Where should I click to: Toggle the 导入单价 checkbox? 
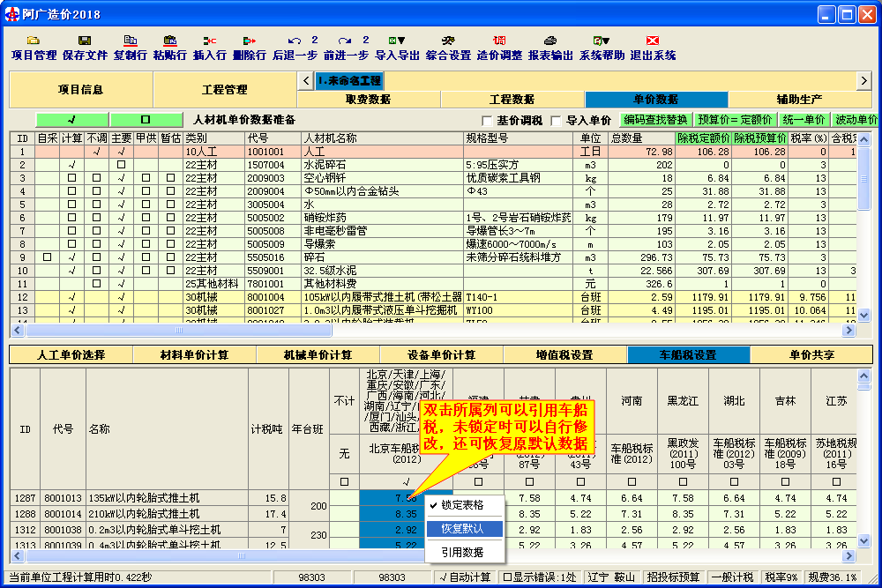tap(556, 121)
